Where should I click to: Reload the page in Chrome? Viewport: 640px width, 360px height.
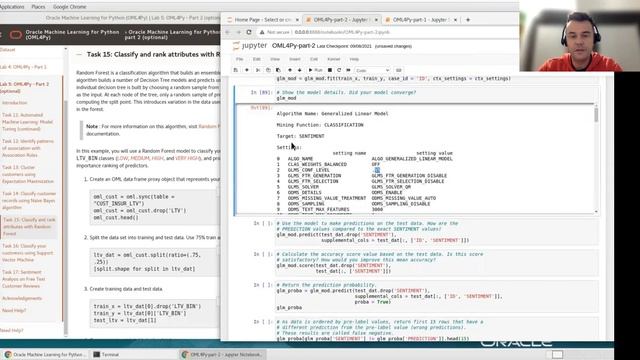pos(249,32)
